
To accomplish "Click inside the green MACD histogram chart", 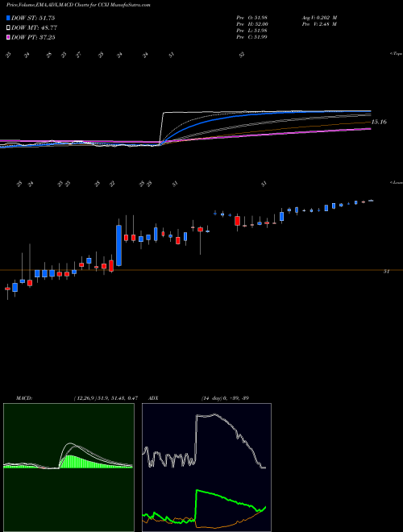I will click(x=69, y=468).
